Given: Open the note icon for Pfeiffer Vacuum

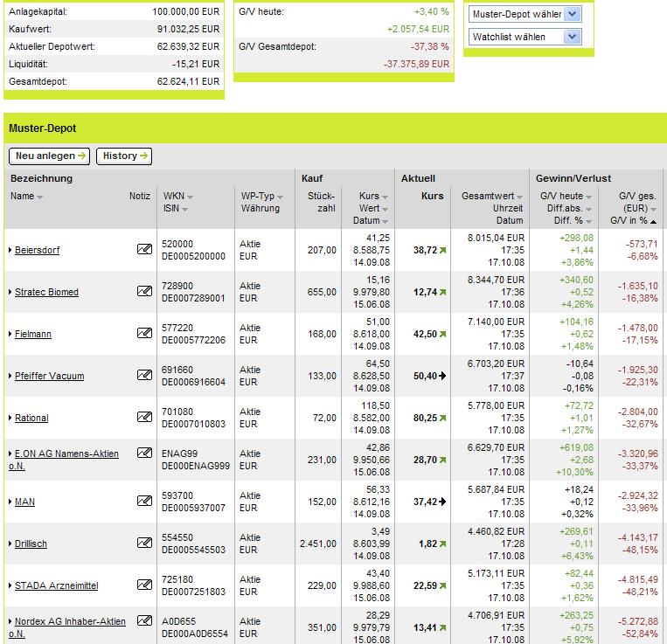Looking at the screenshot, I should point(144,375).
